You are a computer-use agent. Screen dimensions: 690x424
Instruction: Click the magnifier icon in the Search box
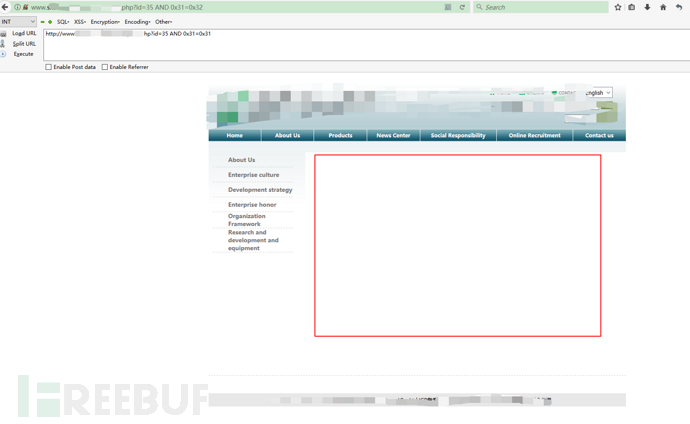click(479, 7)
